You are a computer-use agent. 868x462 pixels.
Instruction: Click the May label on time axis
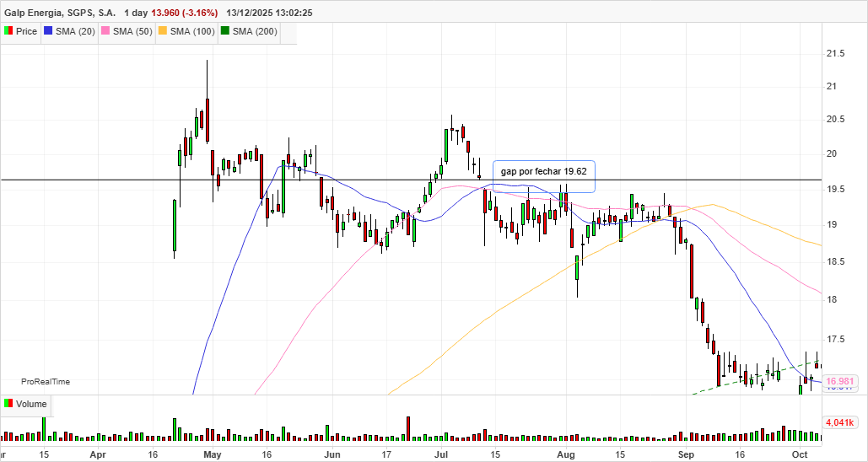coord(213,454)
